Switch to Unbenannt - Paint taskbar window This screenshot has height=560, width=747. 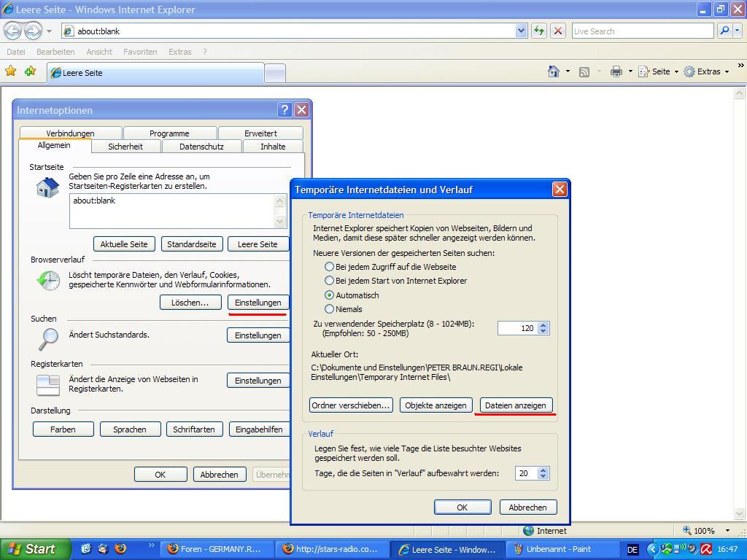[x=563, y=550]
